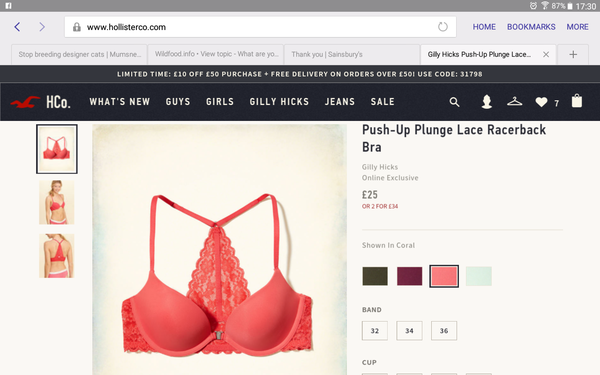Click the Gilly Hicks brand label
Screen dimensions: 600x375
380,167
